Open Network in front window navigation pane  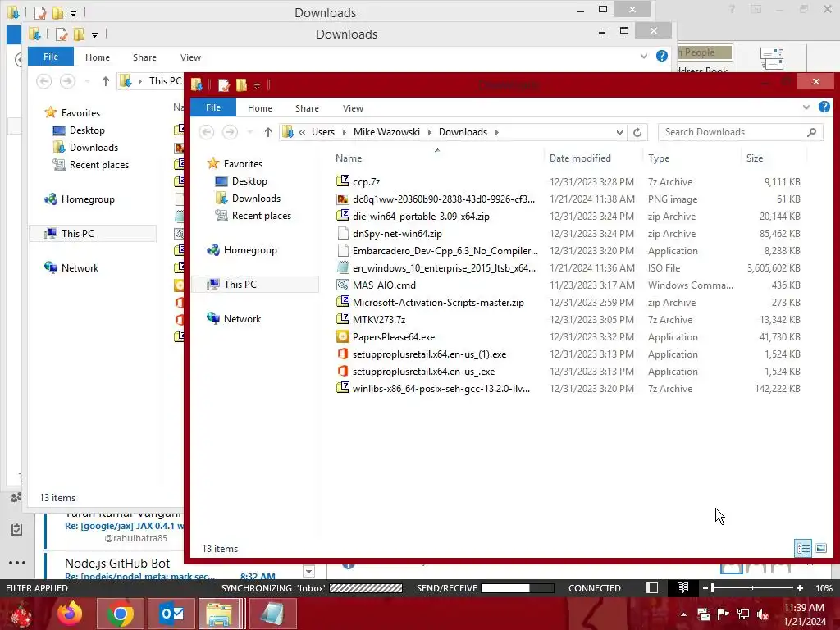(242, 319)
